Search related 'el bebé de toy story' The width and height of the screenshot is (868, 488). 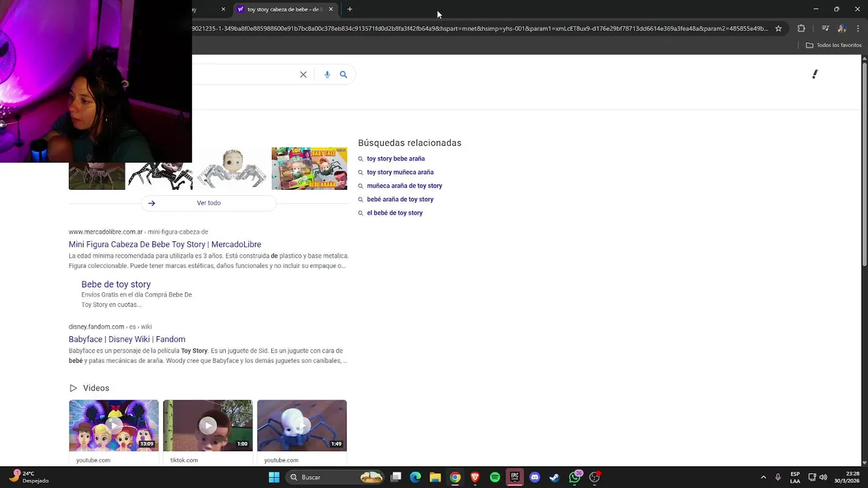(x=395, y=213)
